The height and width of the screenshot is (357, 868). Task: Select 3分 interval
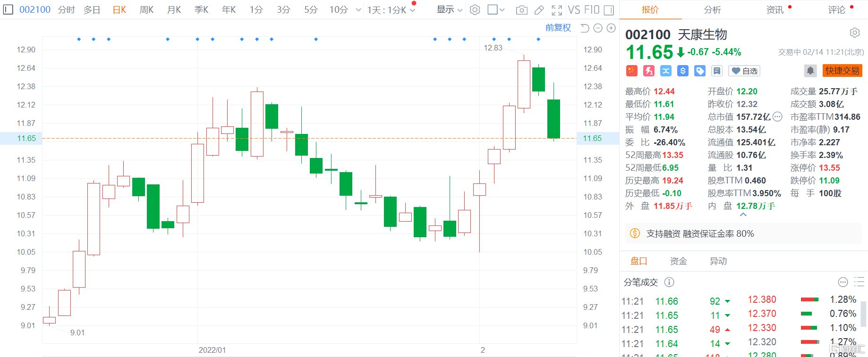[x=283, y=9]
